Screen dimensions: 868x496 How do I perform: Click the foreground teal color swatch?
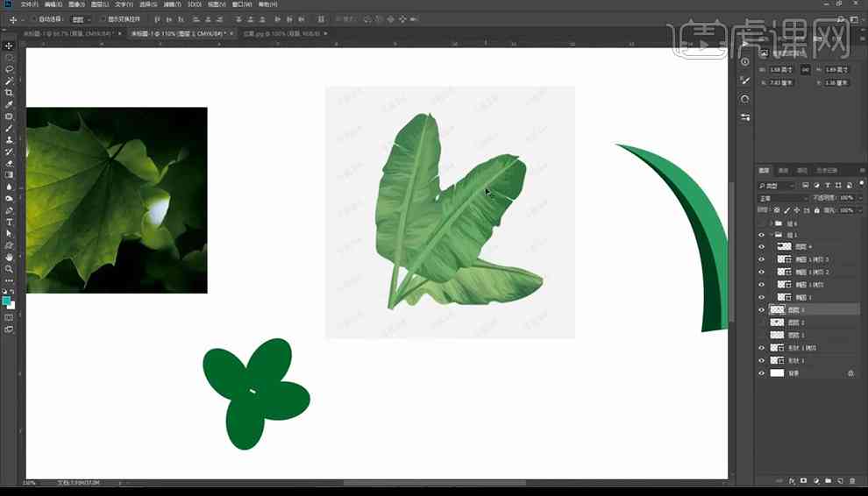click(6, 301)
